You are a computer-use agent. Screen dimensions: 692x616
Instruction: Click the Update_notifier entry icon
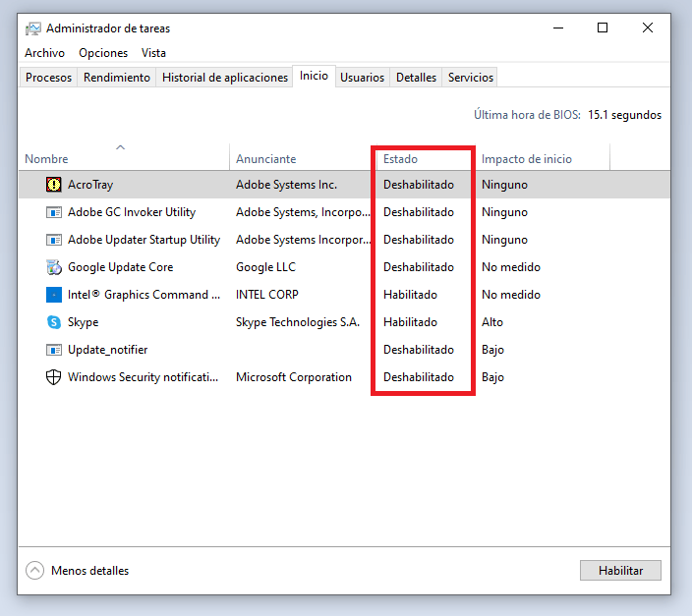54,350
